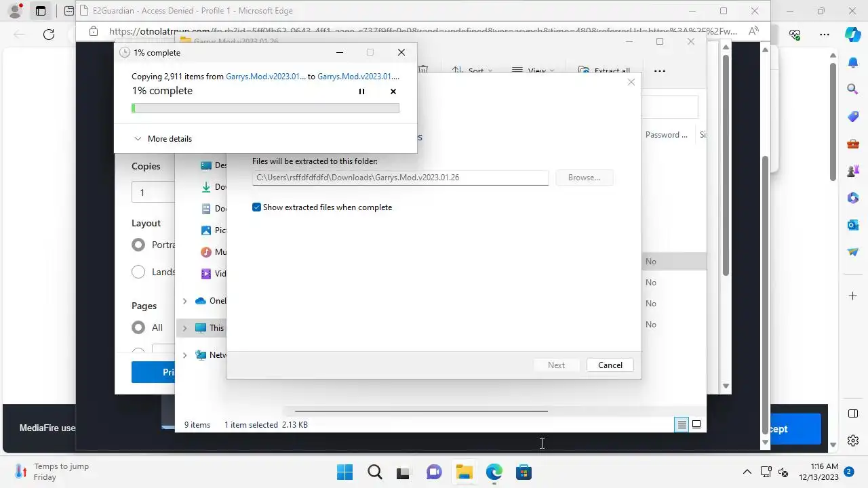Open View menu in File Explorer

tap(532, 70)
